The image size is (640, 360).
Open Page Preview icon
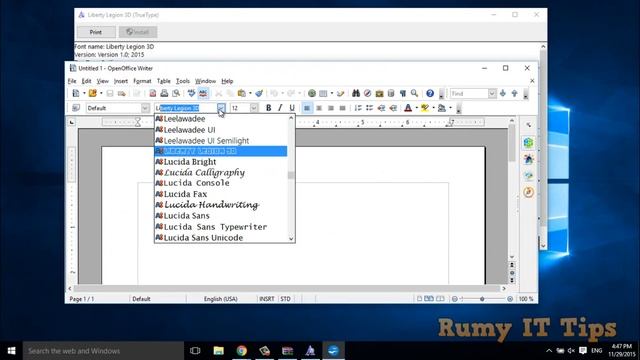176,93
